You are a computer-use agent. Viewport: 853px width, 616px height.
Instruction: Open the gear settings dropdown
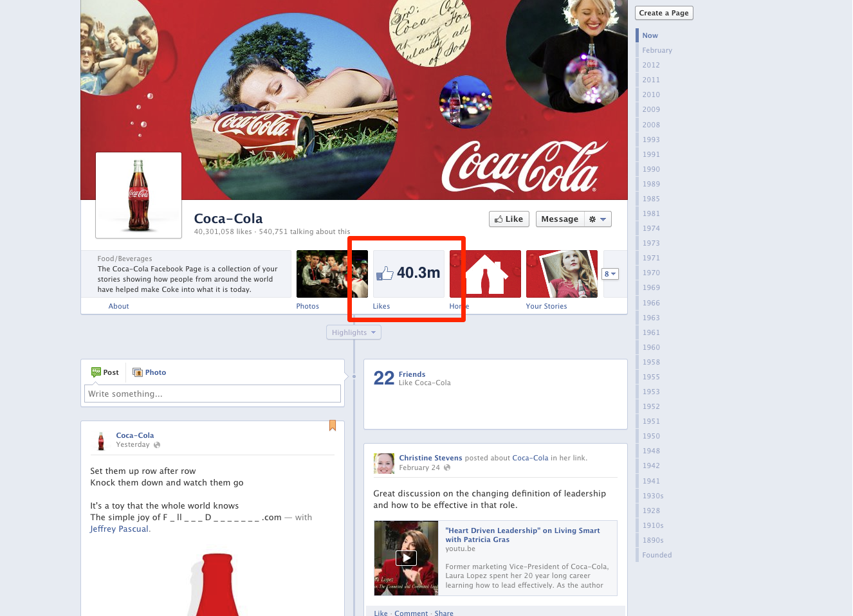click(x=598, y=219)
